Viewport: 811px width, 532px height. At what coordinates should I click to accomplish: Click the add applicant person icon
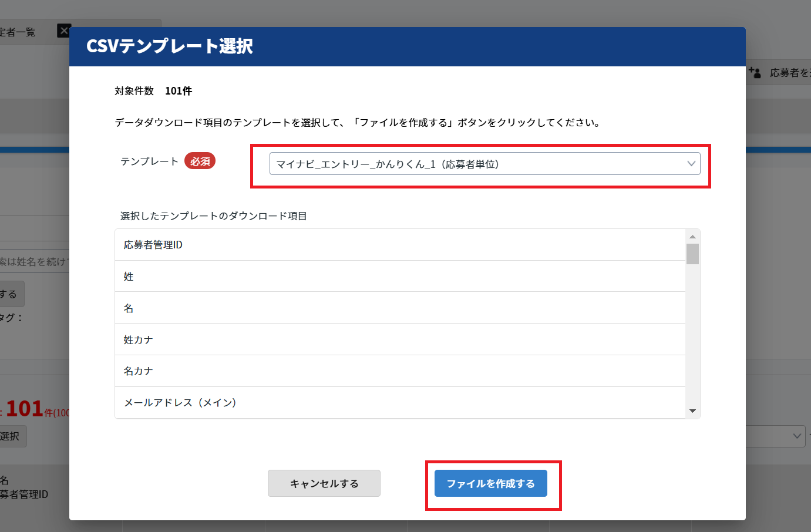pos(756,72)
